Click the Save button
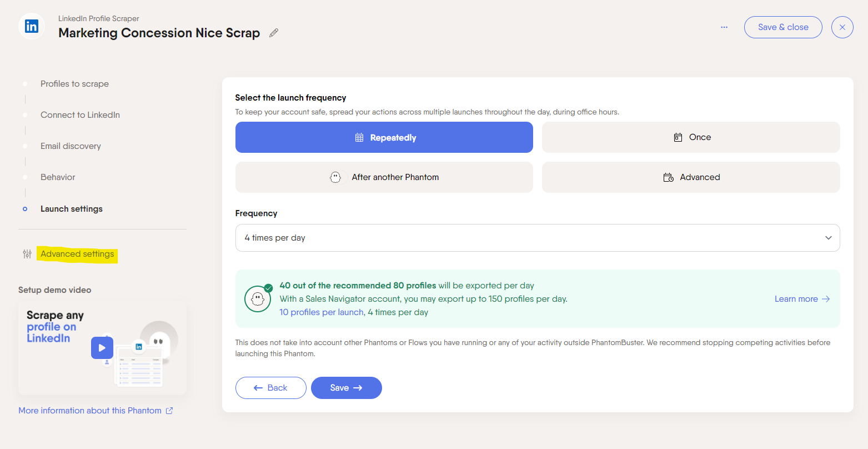This screenshot has width=868, height=449. [x=347, y=388]
